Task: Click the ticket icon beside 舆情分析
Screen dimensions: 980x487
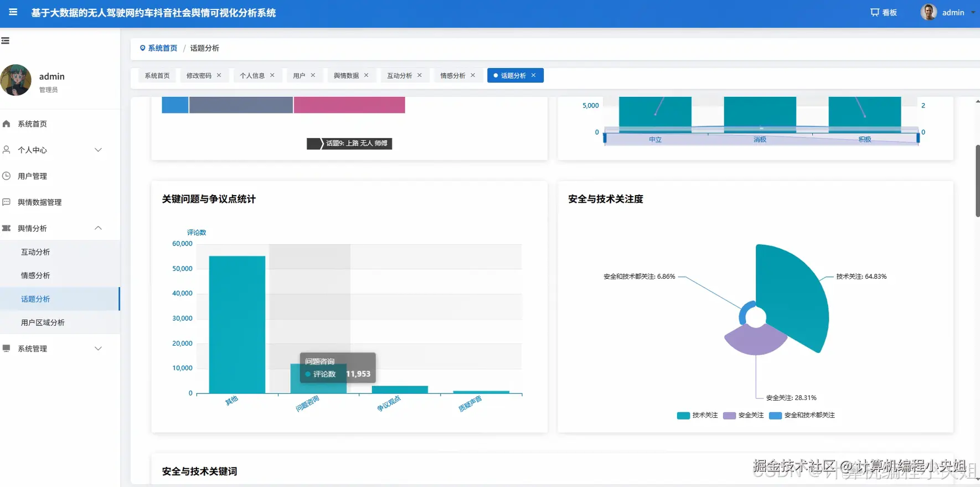Action: coord(7,228)
